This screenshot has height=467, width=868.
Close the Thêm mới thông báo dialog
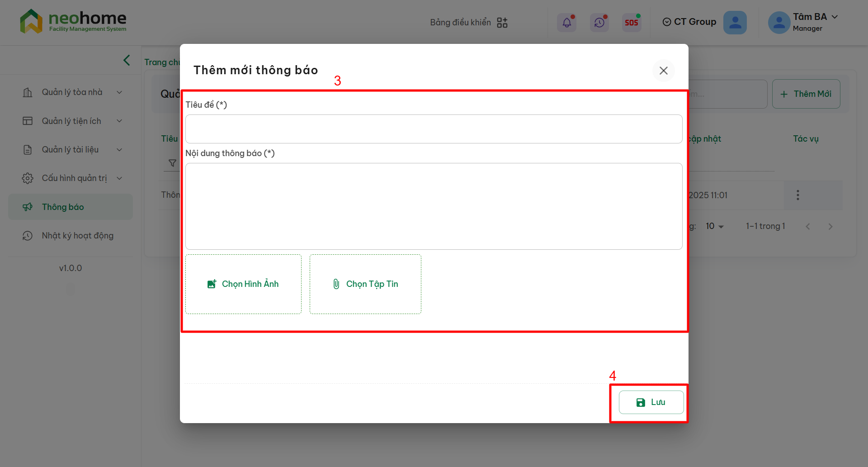point(663,71)
